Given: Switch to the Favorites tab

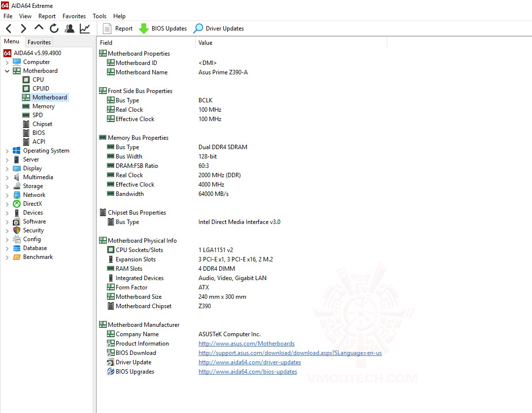Looking at the screenshot, I should 38,42.
